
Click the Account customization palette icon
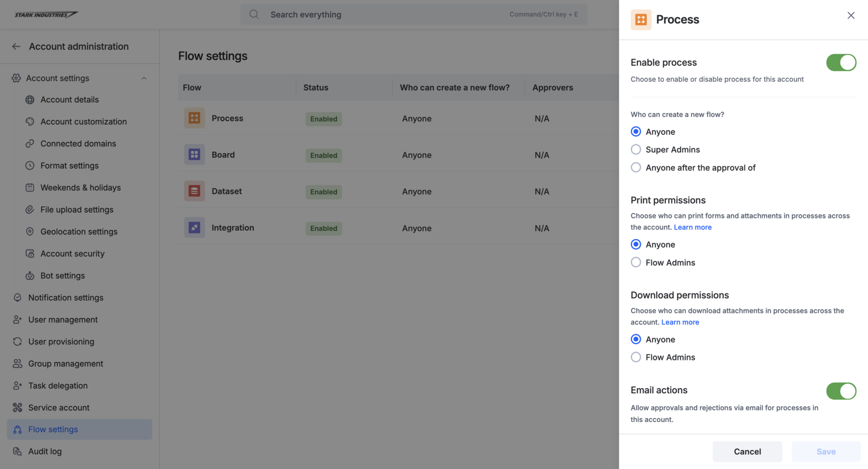tap(30, 122)
